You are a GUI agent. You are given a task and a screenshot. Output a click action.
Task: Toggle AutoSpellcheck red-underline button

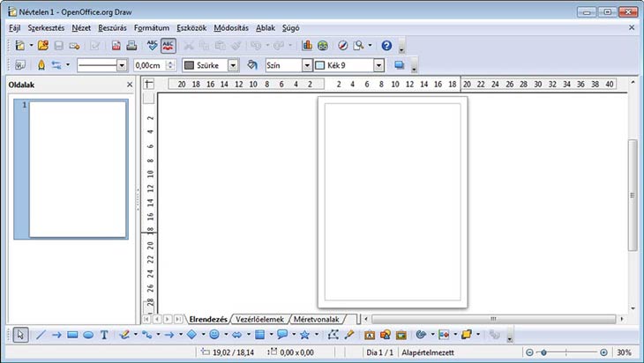[168, 46]
